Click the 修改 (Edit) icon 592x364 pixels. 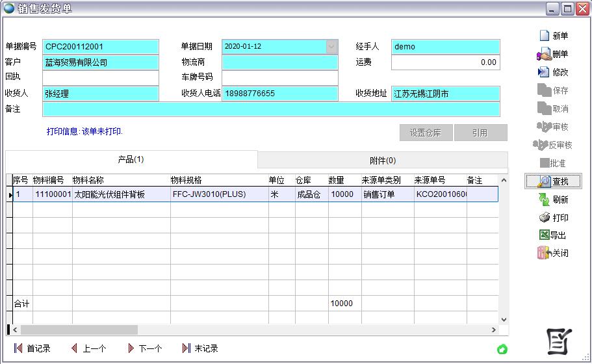pos(544,72)
